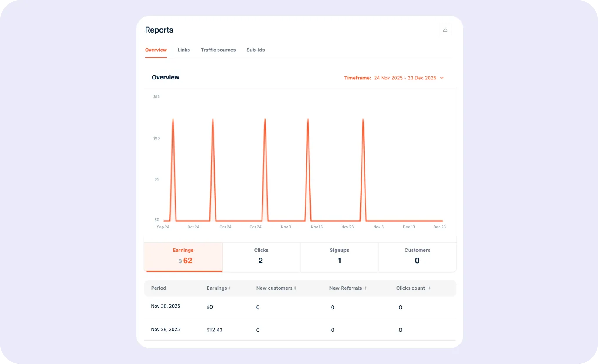598x364 pixels.
Task: Sort by New customers column arrows
Action: [x=295, y=288]
